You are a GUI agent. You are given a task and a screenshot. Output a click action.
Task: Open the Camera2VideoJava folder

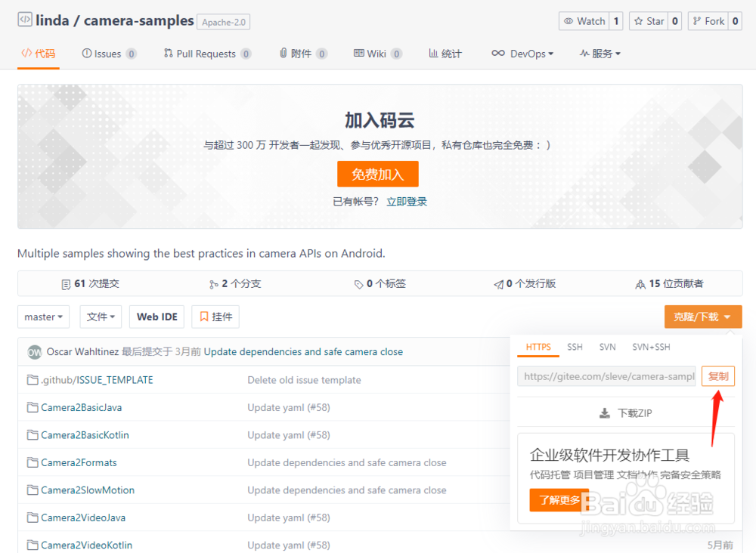click(x=83, y=517)
